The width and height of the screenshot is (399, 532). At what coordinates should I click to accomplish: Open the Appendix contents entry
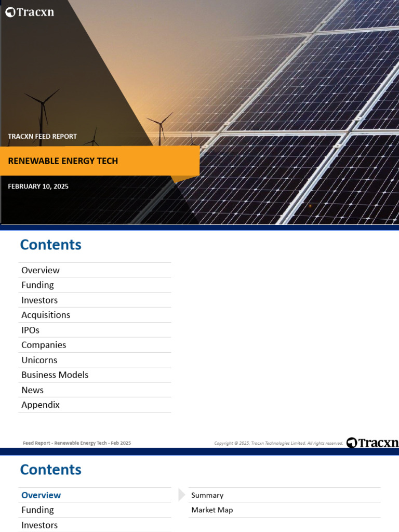point(95,405)
